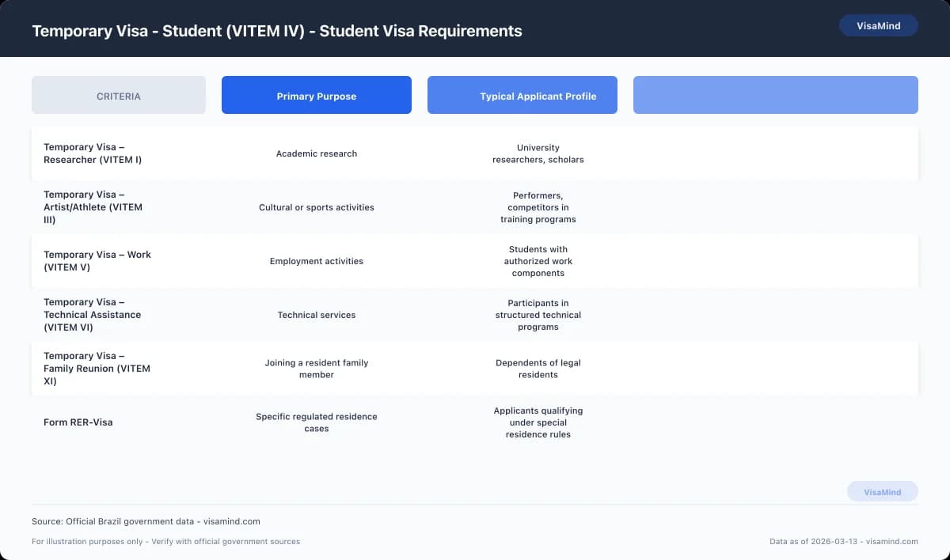Viewport: 950px width, 560px height.
Task: Click the unlabeled blue fourth column header
Action: tap(775, 94)
